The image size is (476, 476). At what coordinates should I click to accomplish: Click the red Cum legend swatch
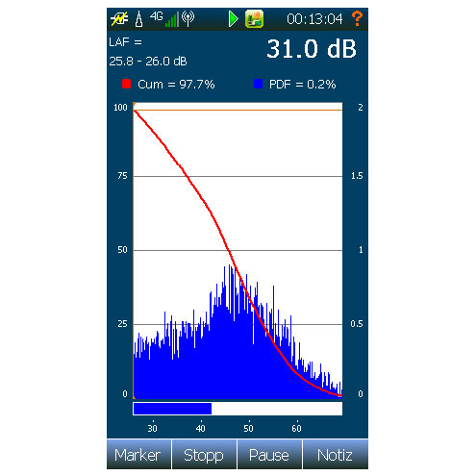pos(126,84)
